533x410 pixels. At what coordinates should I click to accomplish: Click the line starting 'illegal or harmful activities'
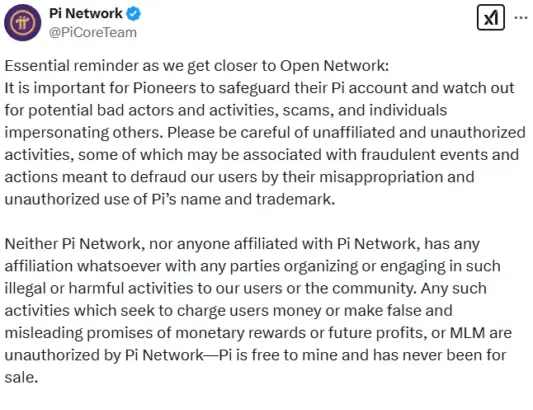pyautogui.click(x=245, y=288)
